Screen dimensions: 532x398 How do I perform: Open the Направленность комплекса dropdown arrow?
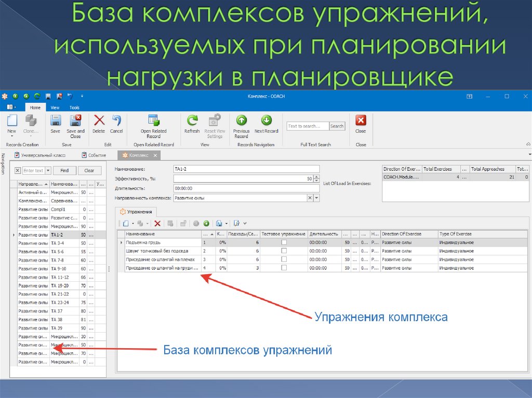316,198
